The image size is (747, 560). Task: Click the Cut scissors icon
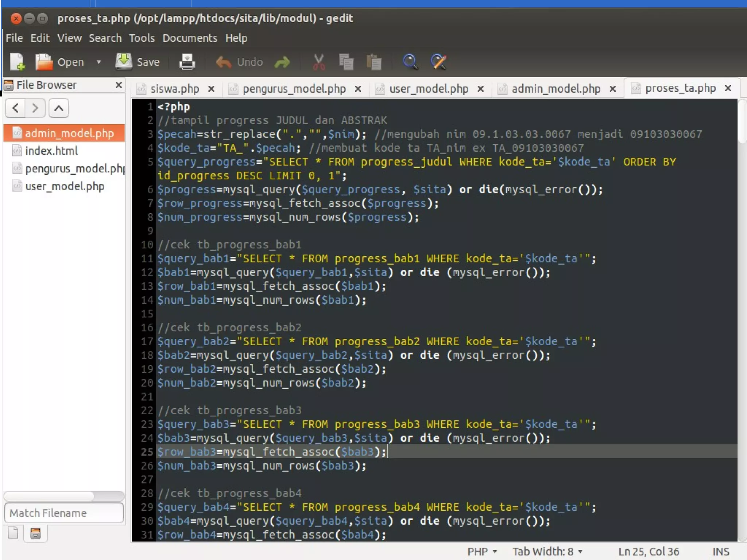pos(319,62)
